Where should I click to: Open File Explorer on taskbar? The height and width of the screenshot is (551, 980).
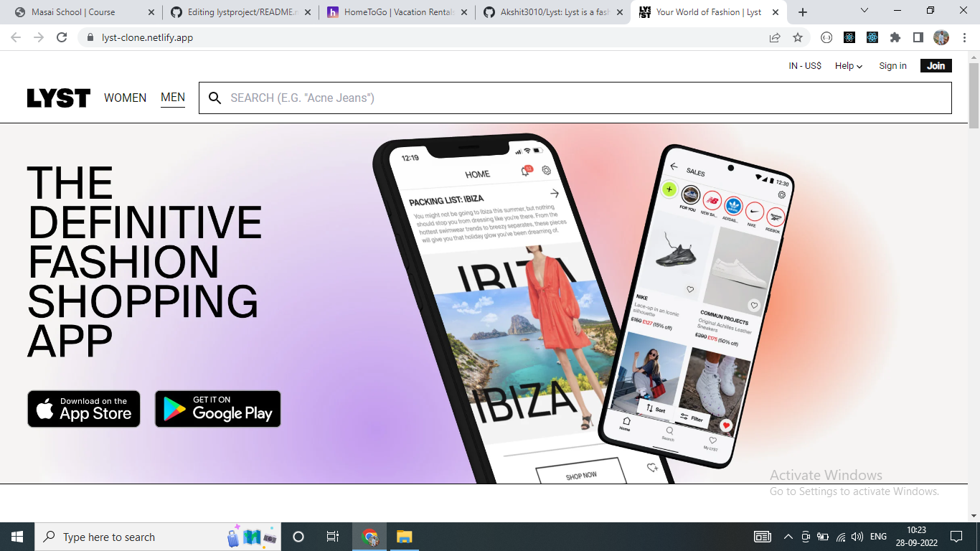404,537
